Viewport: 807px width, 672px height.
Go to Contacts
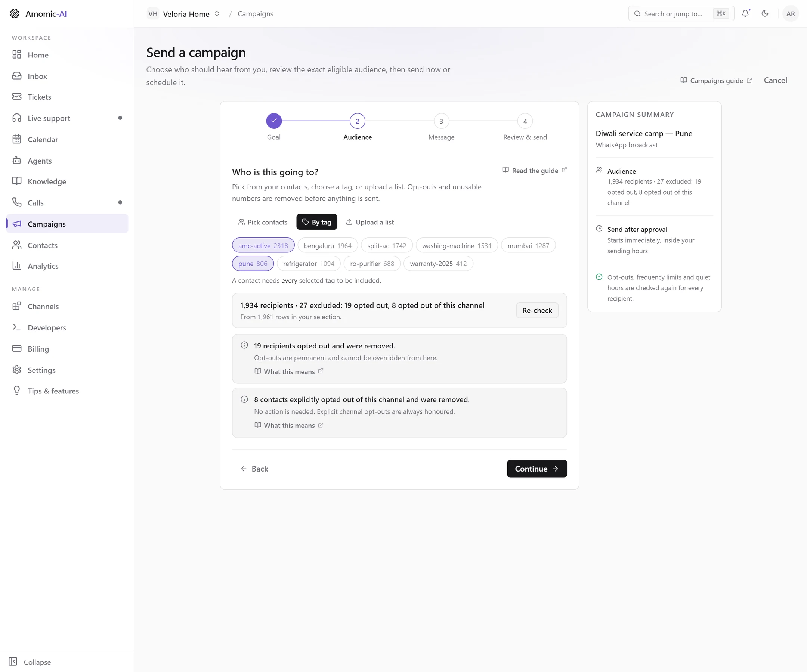67,245
